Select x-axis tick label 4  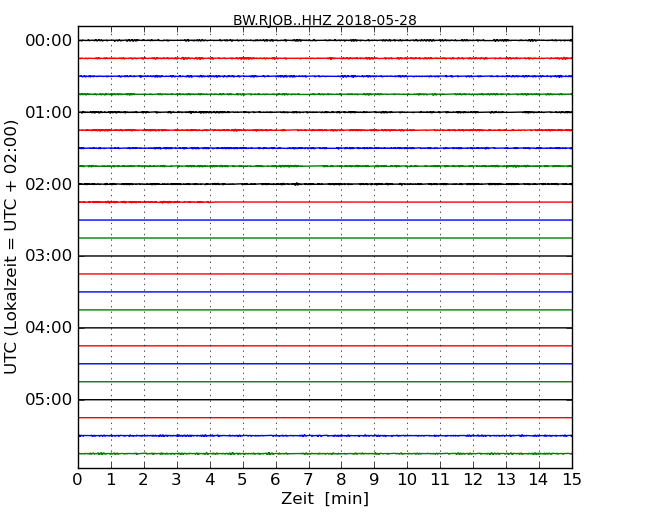click(x=210, y=480)
